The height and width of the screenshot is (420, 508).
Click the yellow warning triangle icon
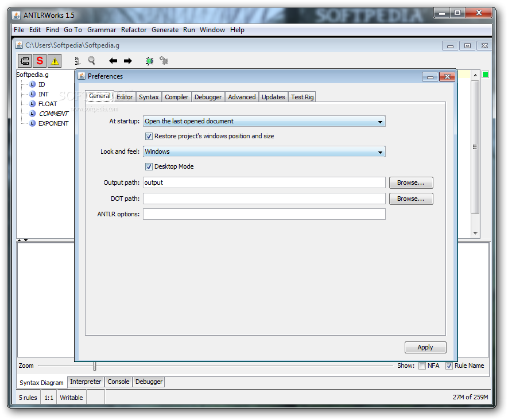pyautogui.click(x=55, y=61)
